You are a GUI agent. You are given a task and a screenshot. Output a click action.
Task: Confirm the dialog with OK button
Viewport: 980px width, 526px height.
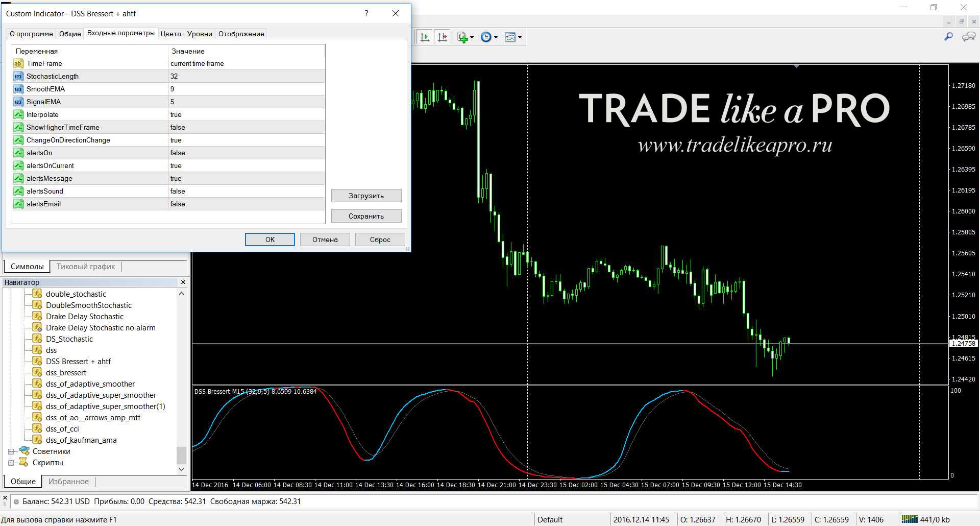coord(270,240)
